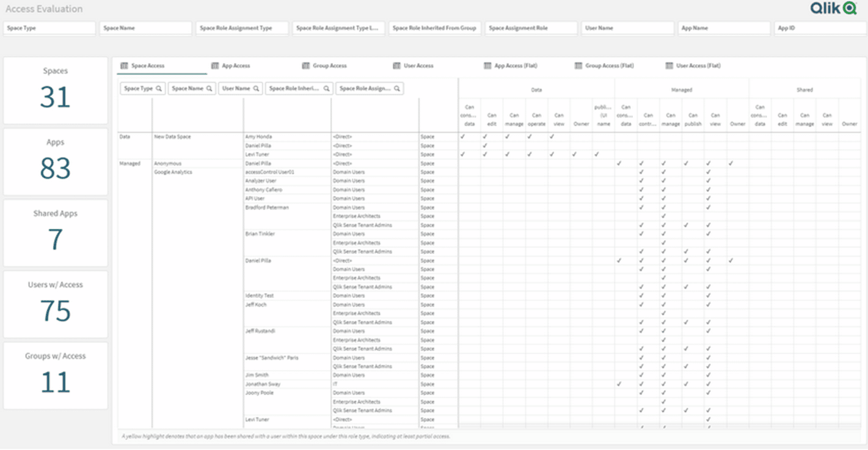Click the Shared Apps tile showing 7

pos(56,233)
